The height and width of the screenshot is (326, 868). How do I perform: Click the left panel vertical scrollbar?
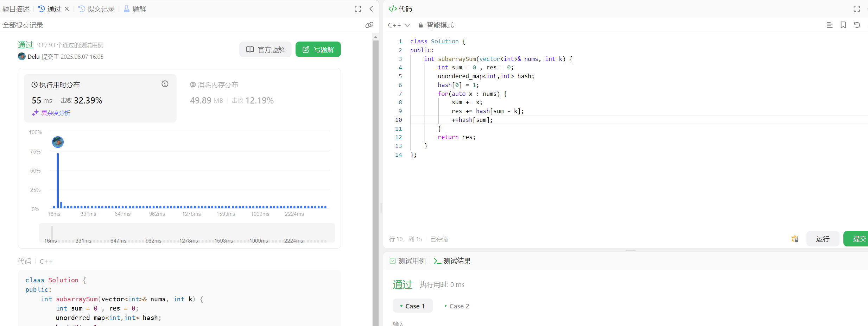pos(375,182)
